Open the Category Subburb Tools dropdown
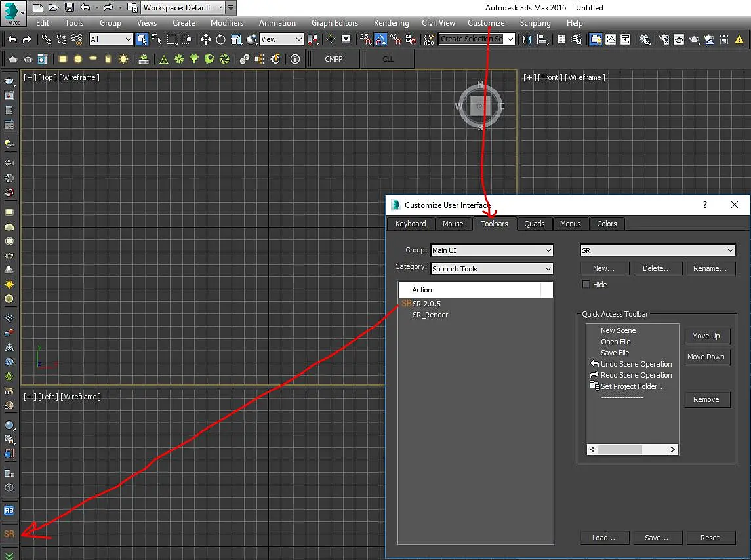Screen dimensions: 751x560 pos(492,269)
